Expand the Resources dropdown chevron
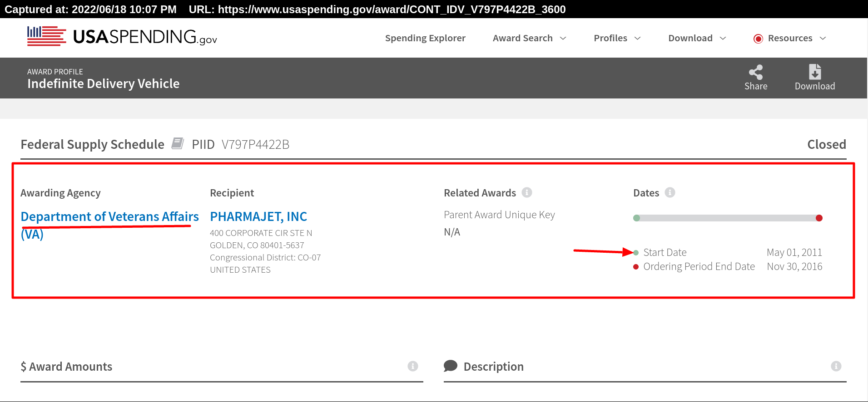This screenshot has height=402, width=868. [x=823, y=39]
